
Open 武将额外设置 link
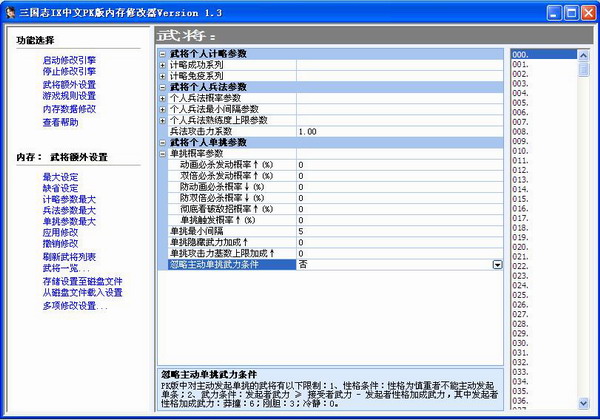[69, 85]
